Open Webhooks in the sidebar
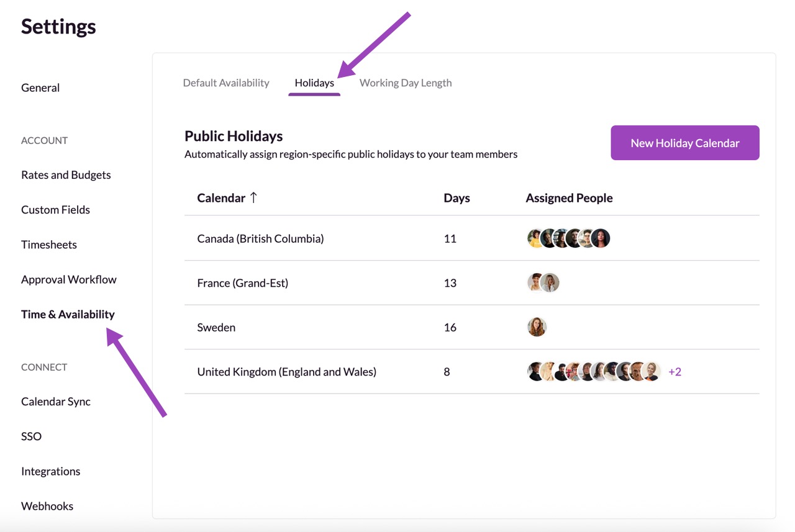This screenshot has height=532, width=795. click(47, 506)
